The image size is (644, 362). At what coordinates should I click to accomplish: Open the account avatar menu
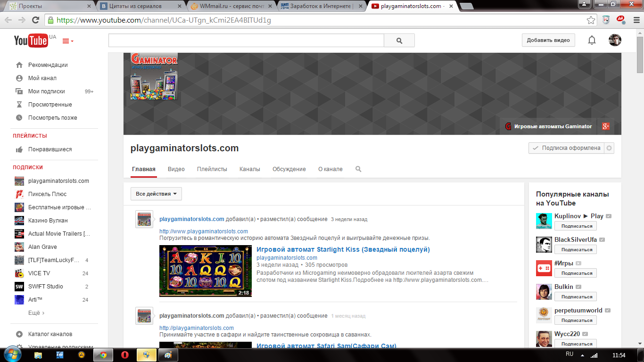[x=615, y=40]
